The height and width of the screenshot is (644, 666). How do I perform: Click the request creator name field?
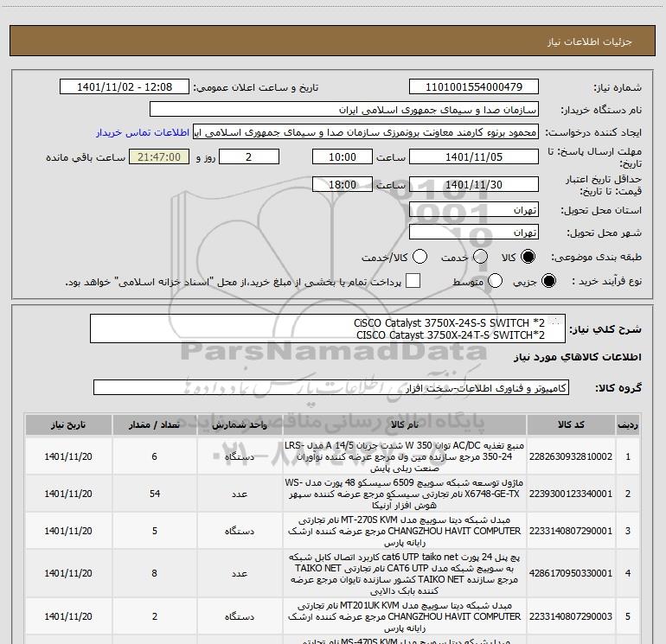[x=366, y=131]
